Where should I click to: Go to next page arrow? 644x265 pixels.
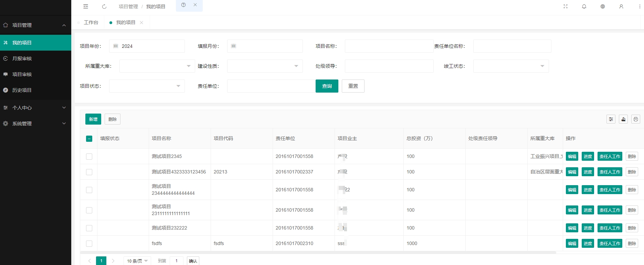click(113, 261)
